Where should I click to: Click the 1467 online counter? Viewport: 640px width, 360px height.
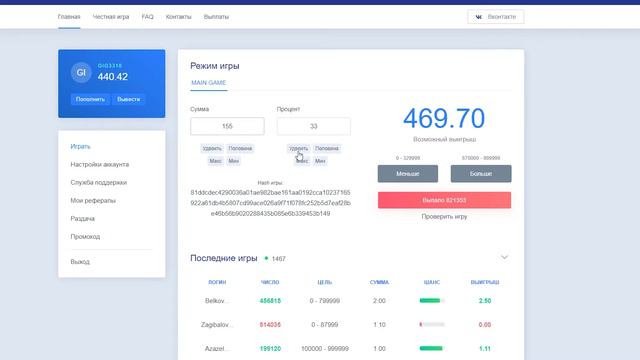pyautogui.click(x=279, y=259)
